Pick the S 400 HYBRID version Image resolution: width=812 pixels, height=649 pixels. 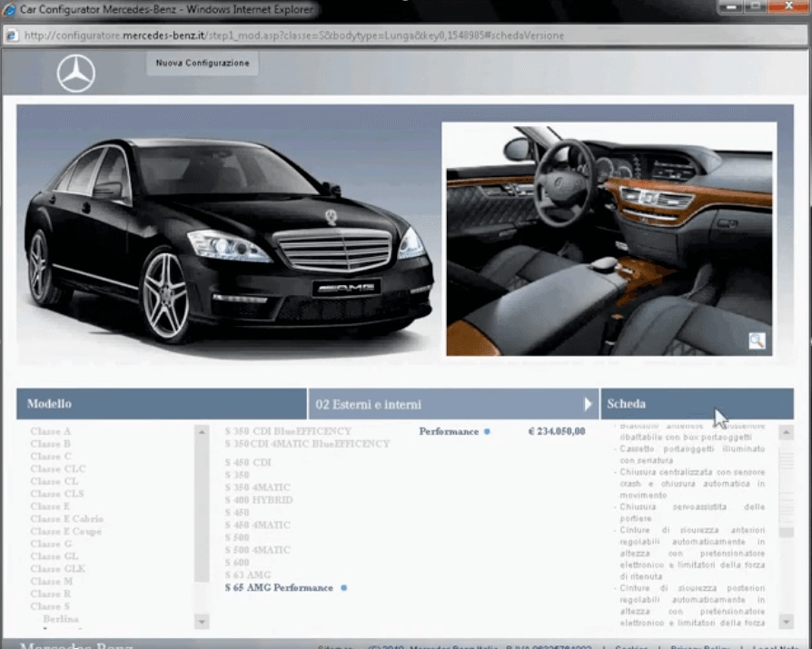pos(259,500)
